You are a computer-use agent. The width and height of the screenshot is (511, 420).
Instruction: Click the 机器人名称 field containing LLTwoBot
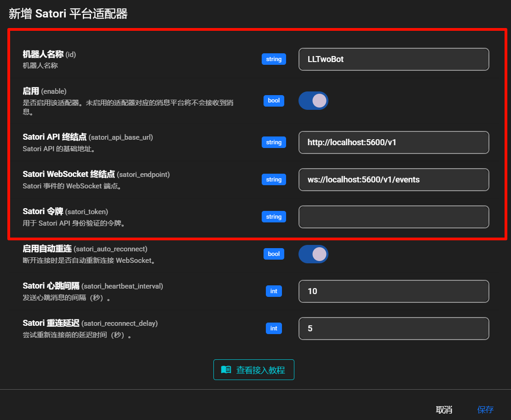393,59
